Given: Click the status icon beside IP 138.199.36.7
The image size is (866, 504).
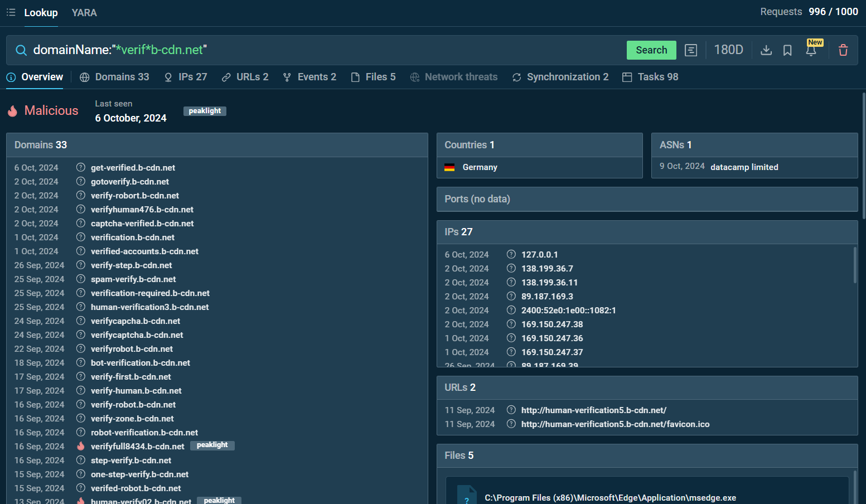Looking at the screenshot, I should (x=511, y=268).
